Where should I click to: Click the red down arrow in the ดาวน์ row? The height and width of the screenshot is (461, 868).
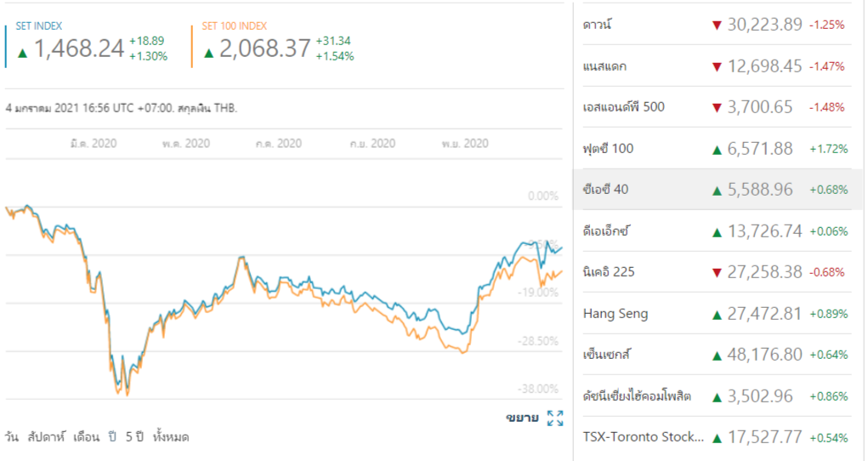(717, 25)
